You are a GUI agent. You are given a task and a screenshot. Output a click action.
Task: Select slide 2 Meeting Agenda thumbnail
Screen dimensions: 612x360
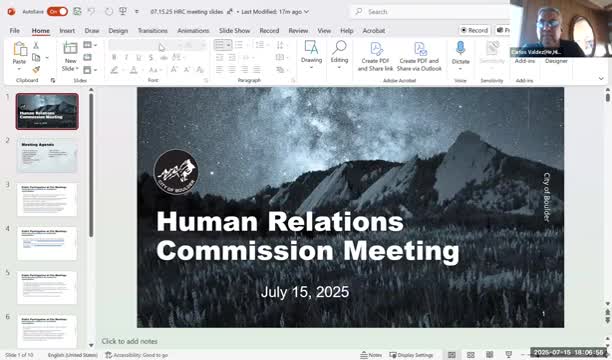point(47,156)
